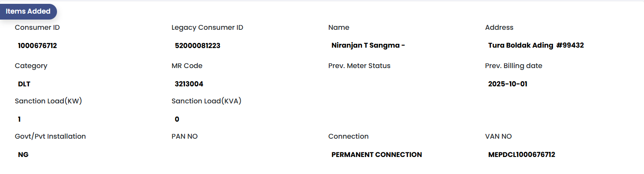Click the Govt/Pvt Installation label

tap(50, 137)
